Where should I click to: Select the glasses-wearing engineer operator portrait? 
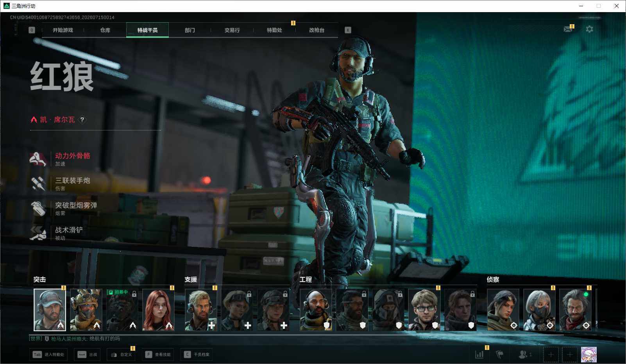424,310
